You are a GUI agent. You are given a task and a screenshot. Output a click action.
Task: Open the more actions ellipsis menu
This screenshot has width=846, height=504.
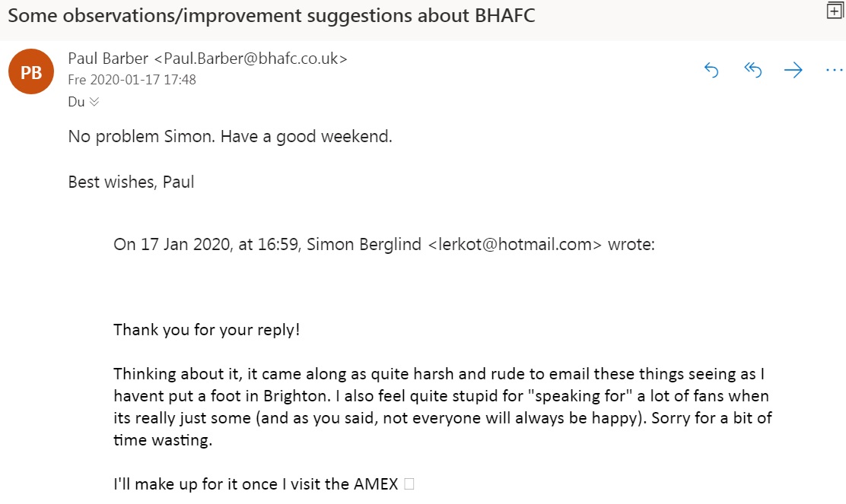tap(834, 70)
